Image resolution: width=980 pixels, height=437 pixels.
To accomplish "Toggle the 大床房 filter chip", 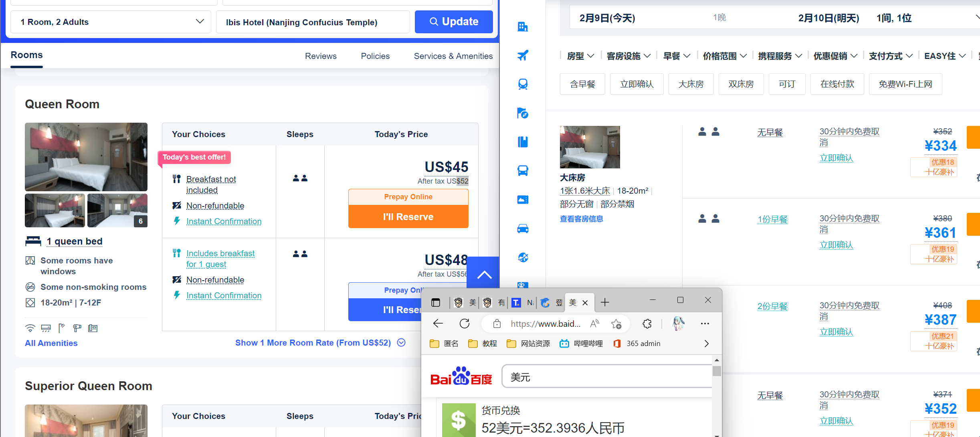I will 691,84.
